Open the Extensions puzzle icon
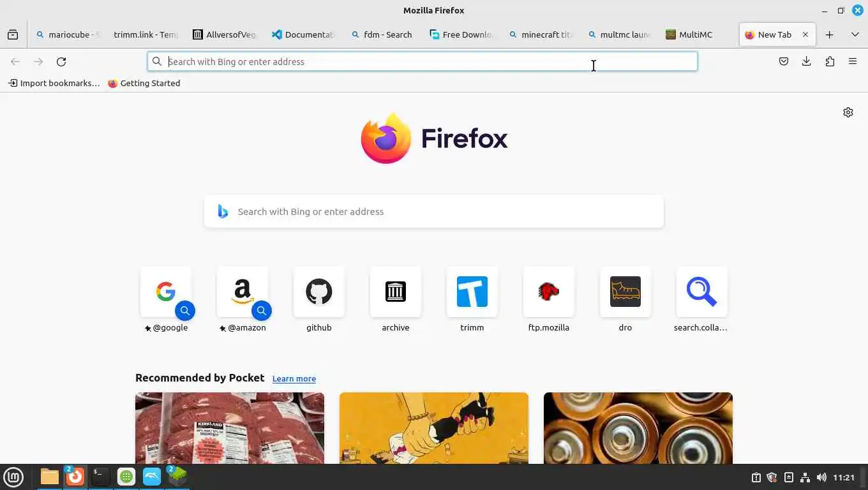Image resolution: width=868 pixels, height=490 pixels. point(830,62)
